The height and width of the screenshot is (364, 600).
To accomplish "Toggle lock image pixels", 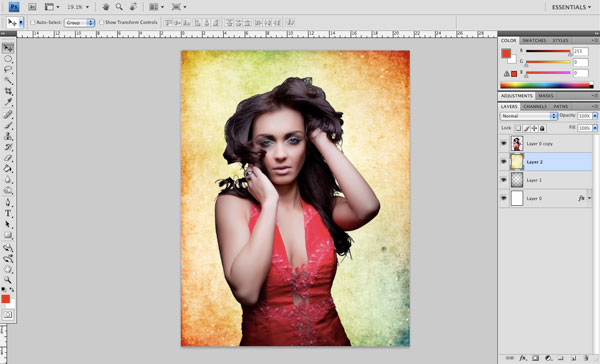I will tap(526, 128).
